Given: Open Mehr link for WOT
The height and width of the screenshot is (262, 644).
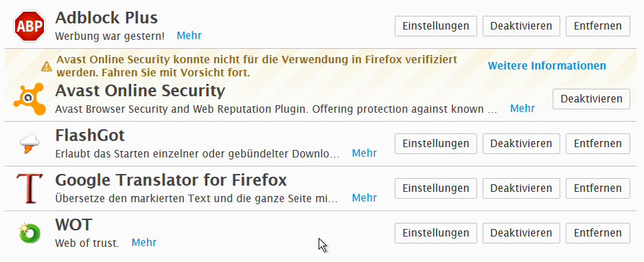Looking at the screenshot, I should point(143,242).
